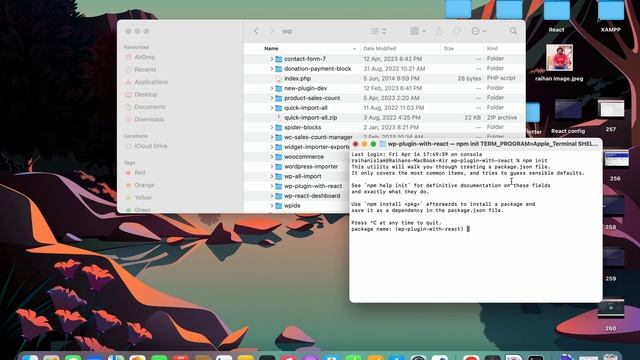Screen dimensions: 640x360
Task: Click the Finder search icon
Action: 513,31
